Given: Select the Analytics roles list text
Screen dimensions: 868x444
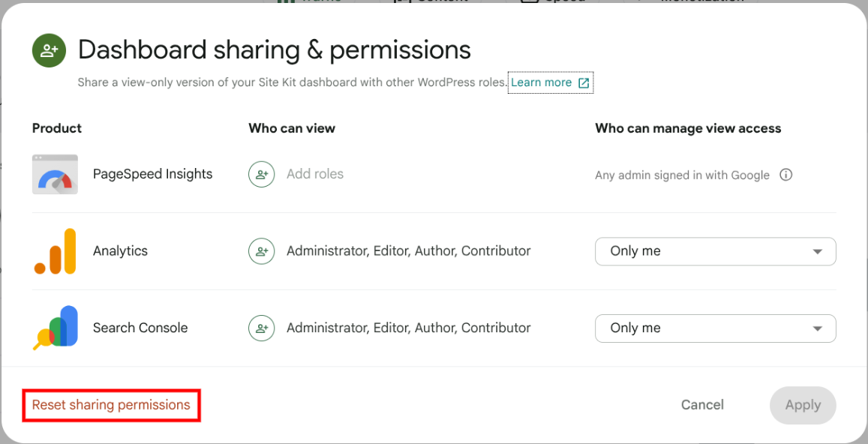Looking at the screenshot, I should coord(408,251).
